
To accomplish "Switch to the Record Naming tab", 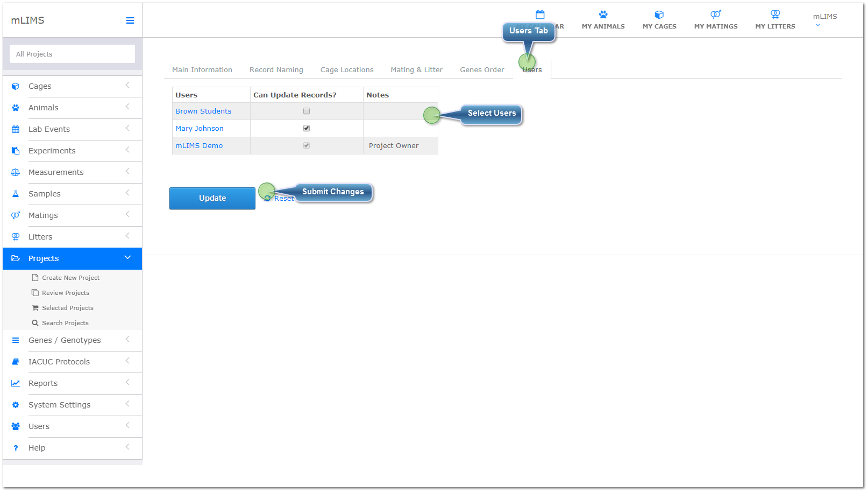I will (276, 70).
